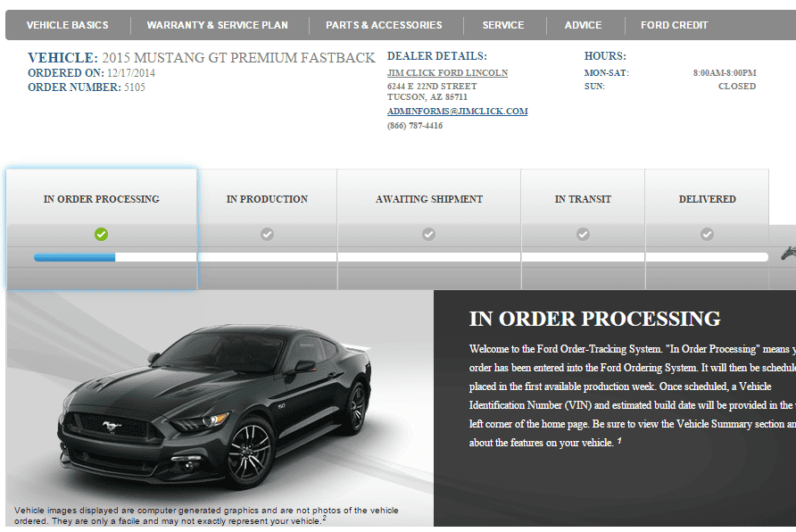Click the In Order Processing panel heading

click(x=594, y=319)
